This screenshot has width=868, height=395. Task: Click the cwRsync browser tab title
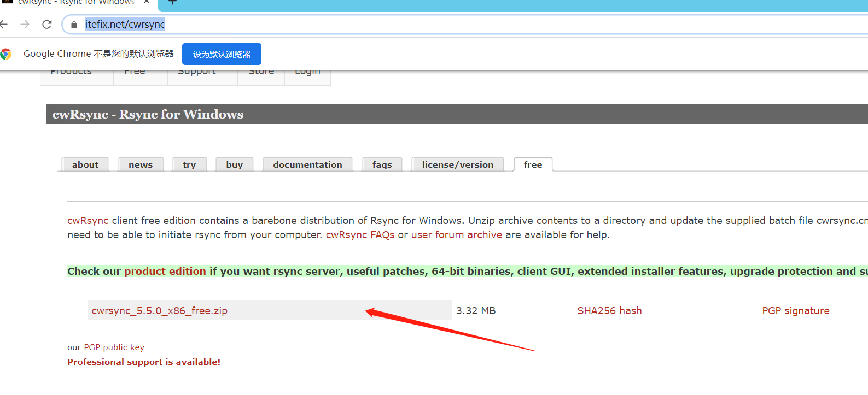[76, 2]
